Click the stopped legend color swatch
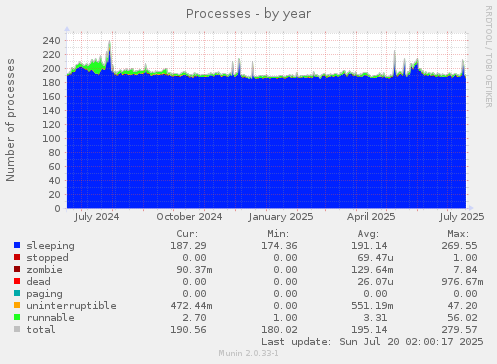The image size is (497, 364). [x=17, y=257]
